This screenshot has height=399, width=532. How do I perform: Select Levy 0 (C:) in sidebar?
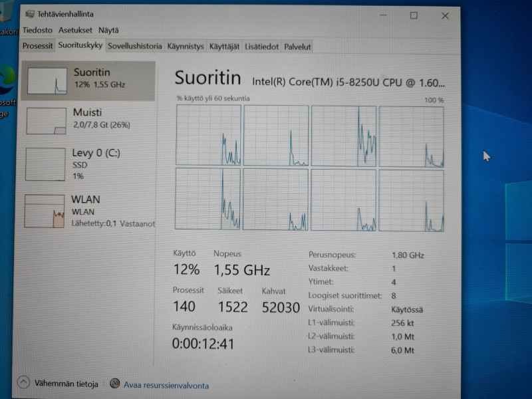(x=88, y=164)
